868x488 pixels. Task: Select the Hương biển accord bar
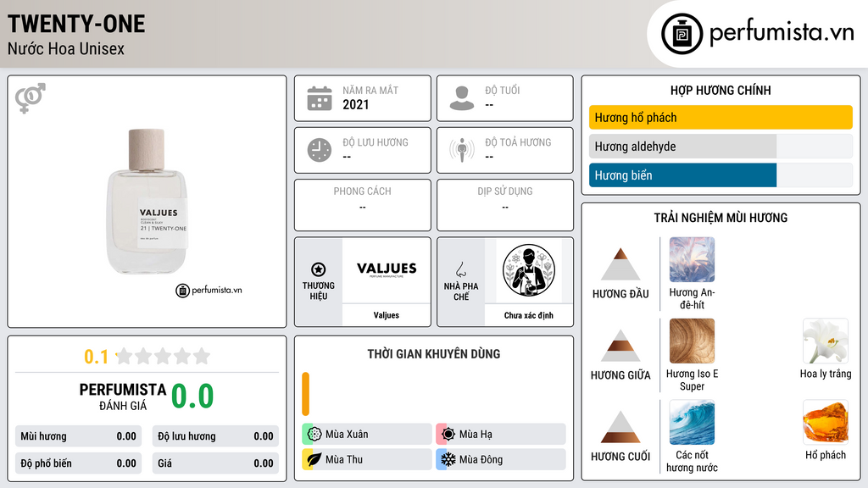click(721, 175)
